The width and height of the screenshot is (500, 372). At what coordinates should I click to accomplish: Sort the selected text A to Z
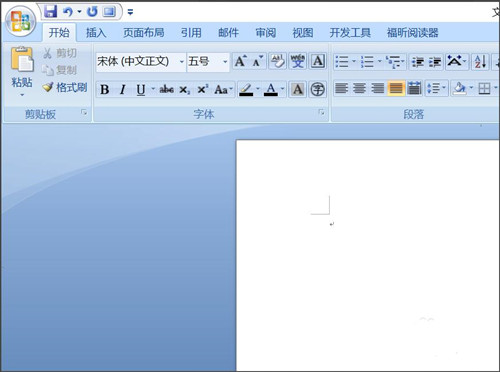(x=480, y=62)
